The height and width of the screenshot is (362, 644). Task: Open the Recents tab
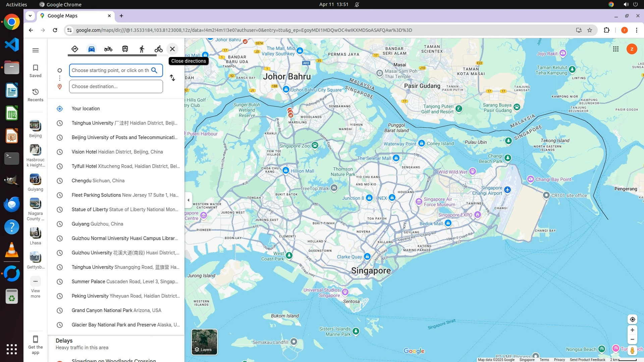point(36,95)
